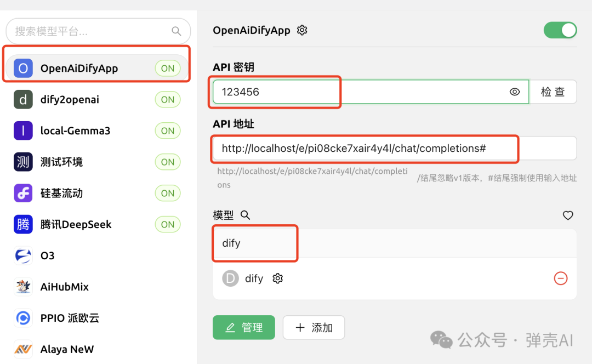Viewport: 592px width, 364px height.
Task: Click the API 密钥 label
Action: coord(234,67)
